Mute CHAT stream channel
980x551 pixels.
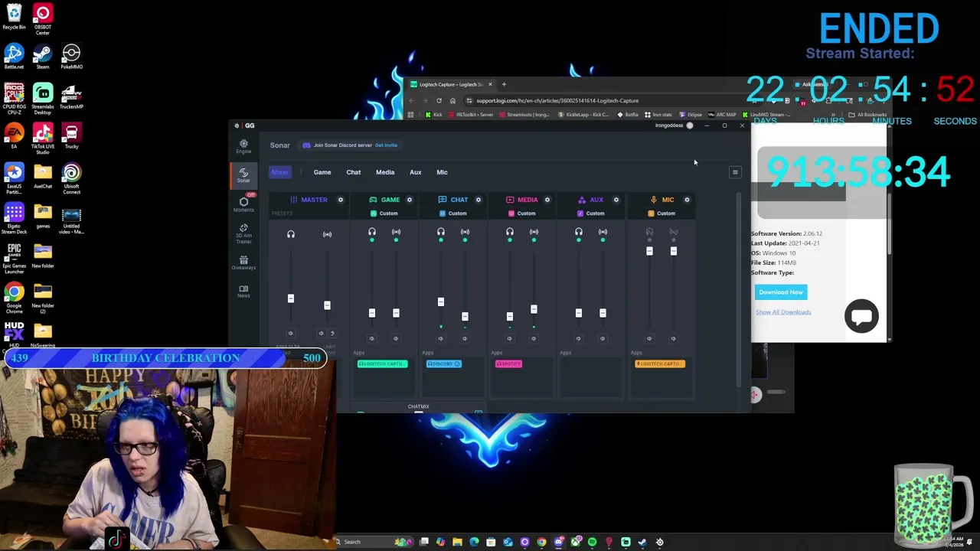pyautogui.click(x=465, y=338)
